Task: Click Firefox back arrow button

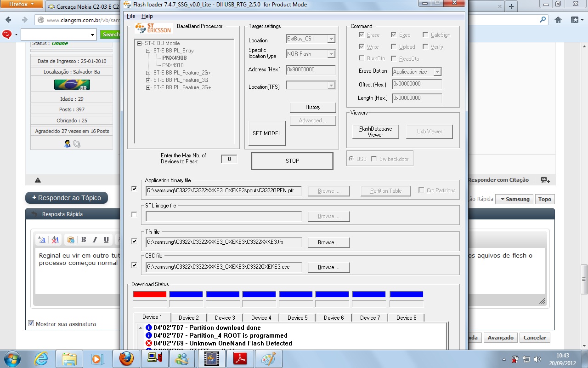Action: [9, 20]
